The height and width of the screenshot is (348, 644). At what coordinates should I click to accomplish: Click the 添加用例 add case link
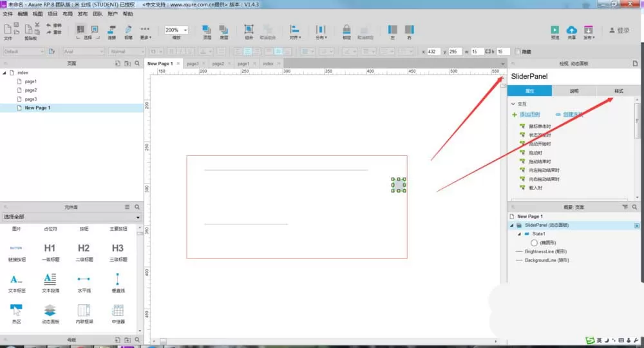pos(529,115)
